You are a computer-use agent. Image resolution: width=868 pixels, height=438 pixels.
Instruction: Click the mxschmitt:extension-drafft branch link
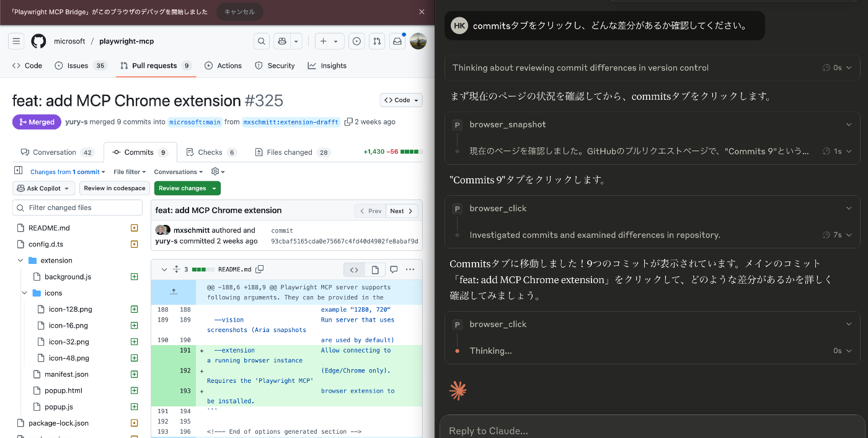tap(291, 122)
